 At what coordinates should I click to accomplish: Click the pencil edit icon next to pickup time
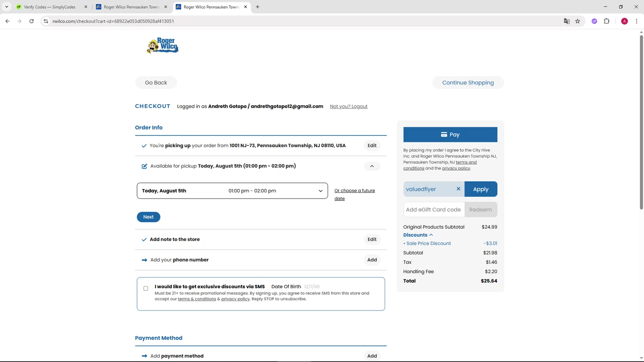tap(144, 166)
